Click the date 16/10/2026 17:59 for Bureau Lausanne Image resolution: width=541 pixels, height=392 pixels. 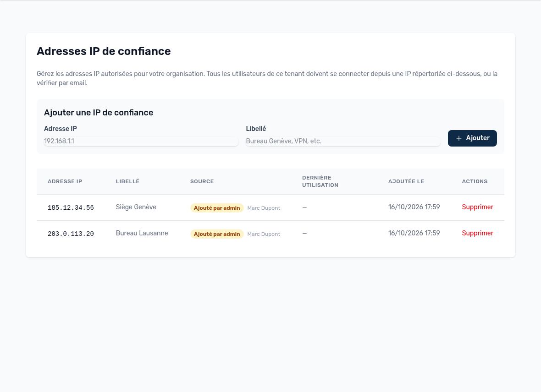point(414,233)
